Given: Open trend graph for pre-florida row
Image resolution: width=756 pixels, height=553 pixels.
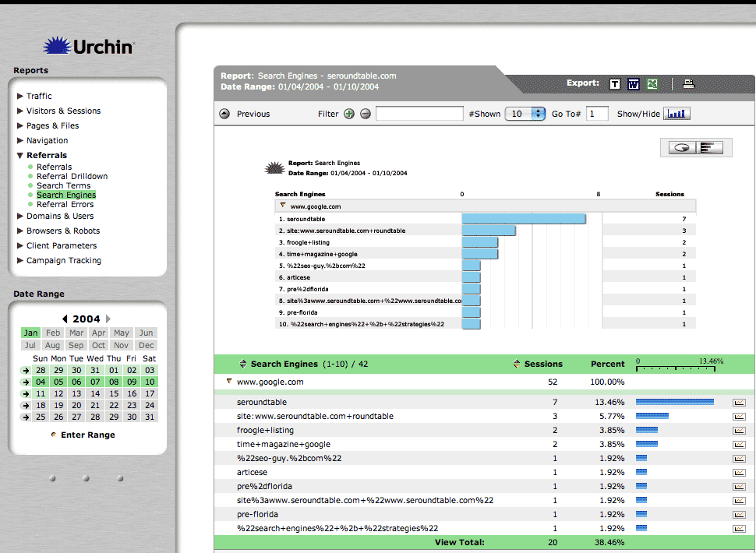Looking at the screenshot, I should pyautogui.click(x=739, y=515).
